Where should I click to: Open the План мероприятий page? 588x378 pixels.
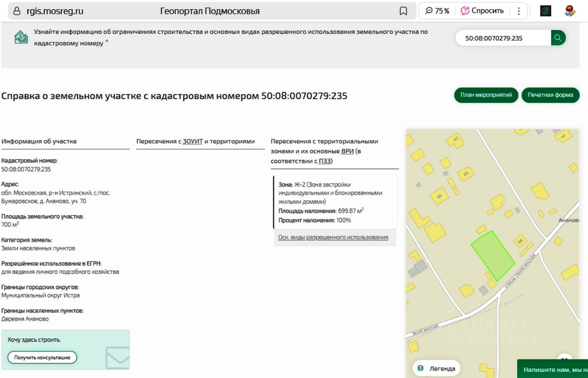coord(486,95)
